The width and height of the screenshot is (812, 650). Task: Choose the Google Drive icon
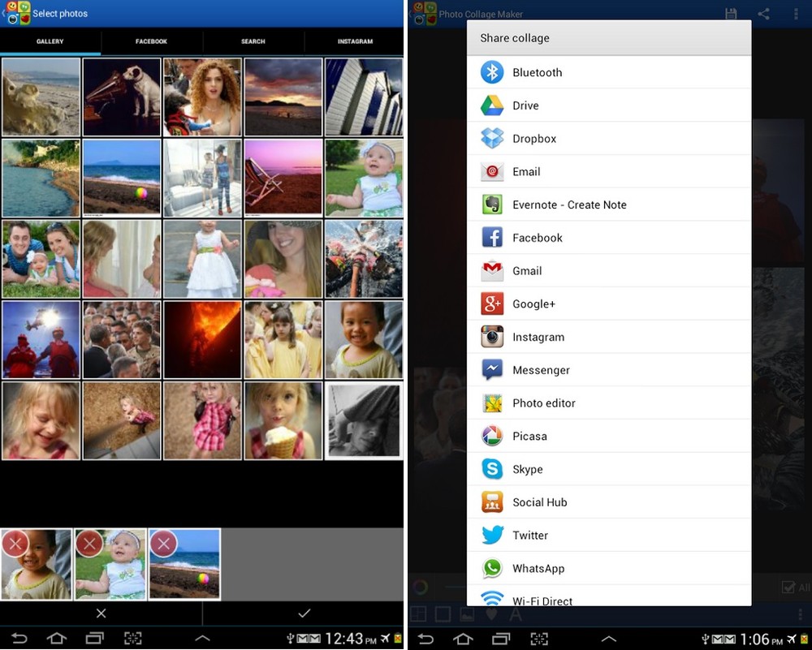pos(492,105)
